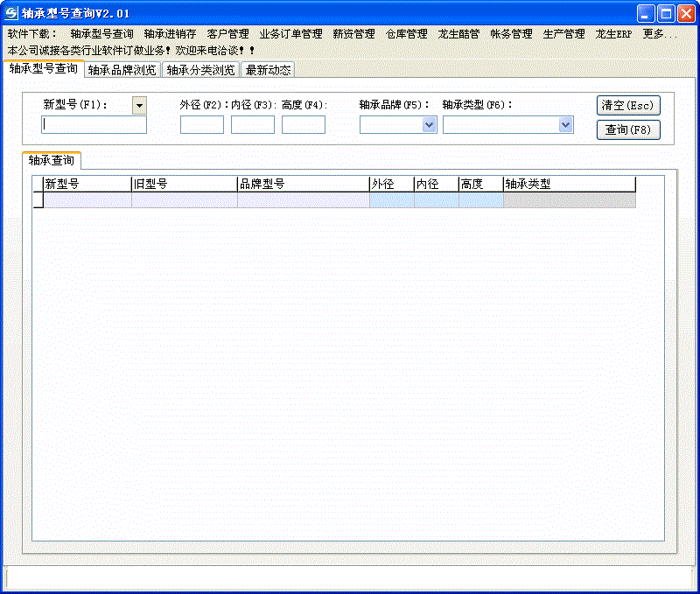700x594 pixels.
Task: Open 轴承进销存 software link
Action: coord(170,34)
